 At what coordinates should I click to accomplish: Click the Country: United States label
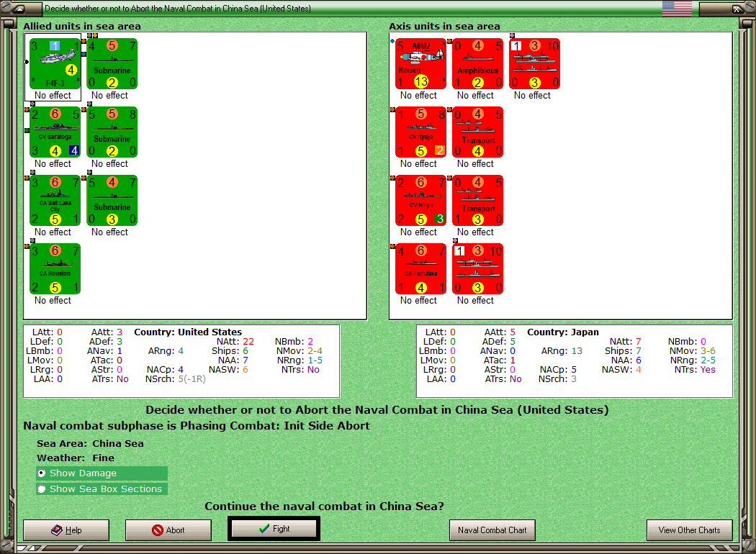[188, 332]
